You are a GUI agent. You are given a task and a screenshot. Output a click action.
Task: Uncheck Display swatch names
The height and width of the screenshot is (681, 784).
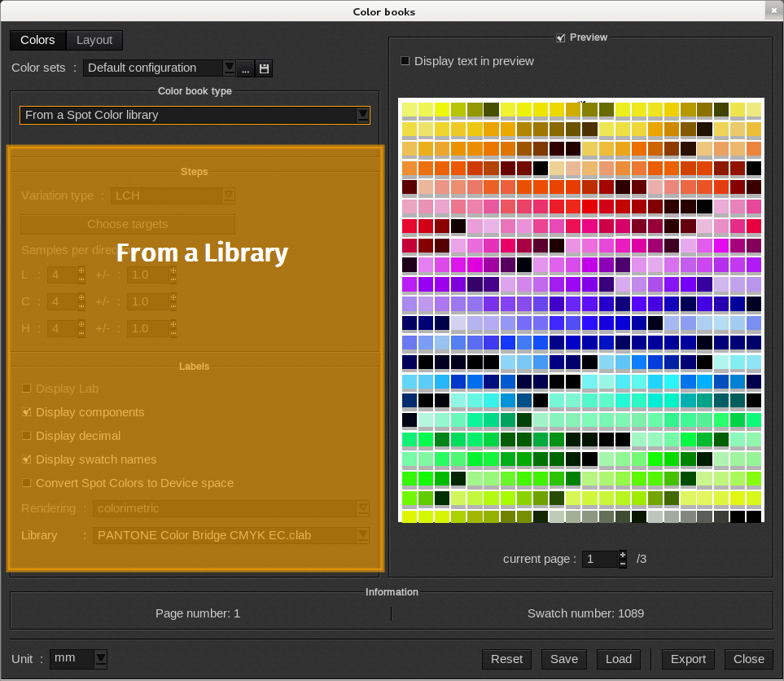[x=27, y=459]
